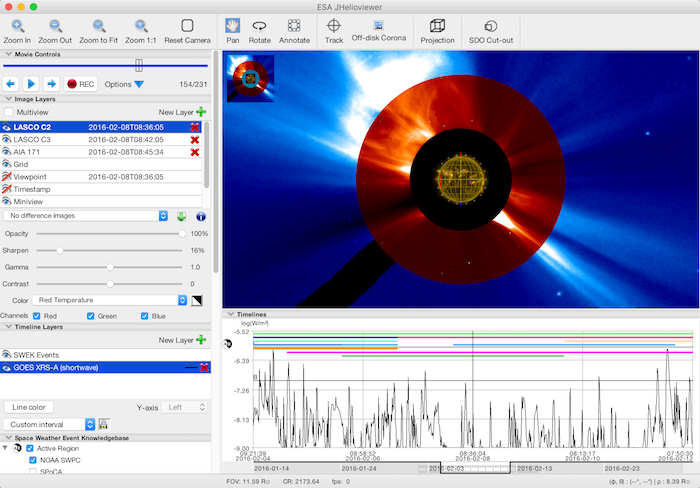Uncheck the Active Region checkbox
The height and width of the screenshot is (488, 700).
pyautogui.click(x=30, y=448)
